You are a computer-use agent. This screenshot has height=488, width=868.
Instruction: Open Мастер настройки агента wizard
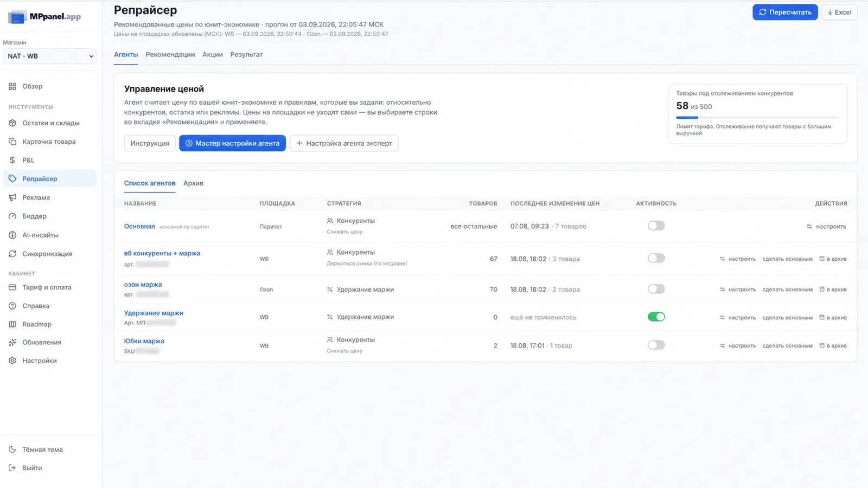232,143
